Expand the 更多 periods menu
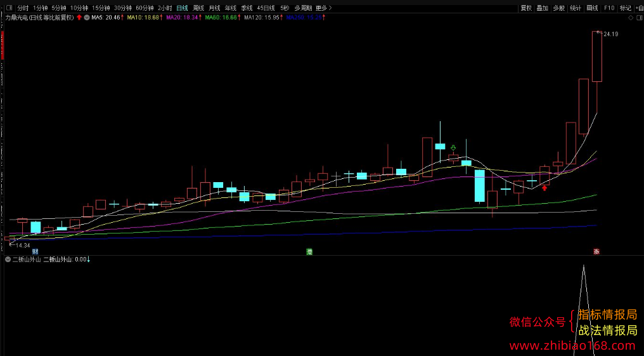Image resolution: width=644 pixels, height=356 pixels. coord(324,8)
